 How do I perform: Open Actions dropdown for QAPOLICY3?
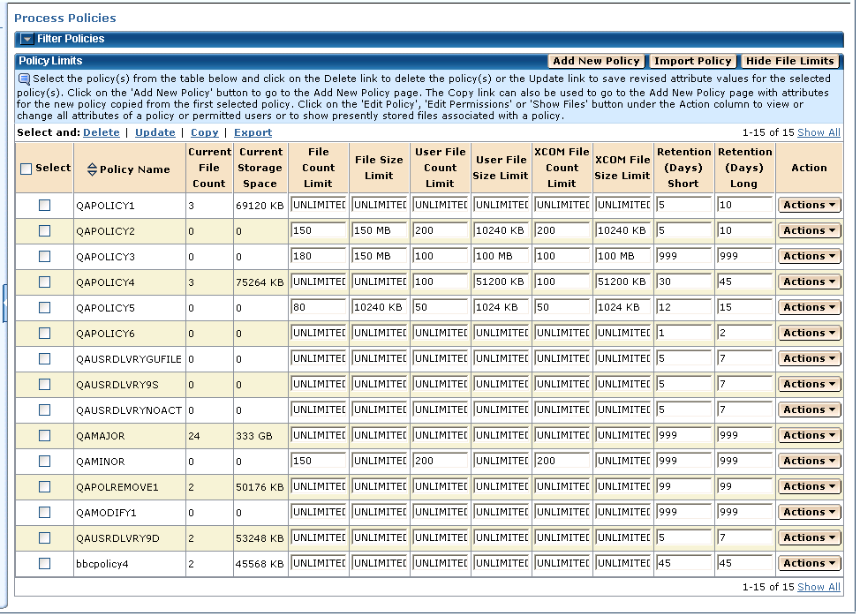pyautogui.click(x=809, y=256)
